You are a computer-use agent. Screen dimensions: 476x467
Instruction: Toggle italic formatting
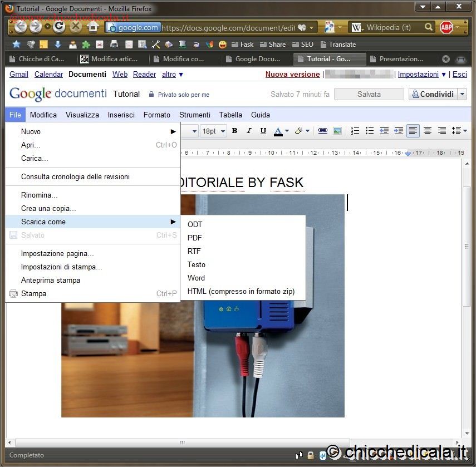coord(249,131)
